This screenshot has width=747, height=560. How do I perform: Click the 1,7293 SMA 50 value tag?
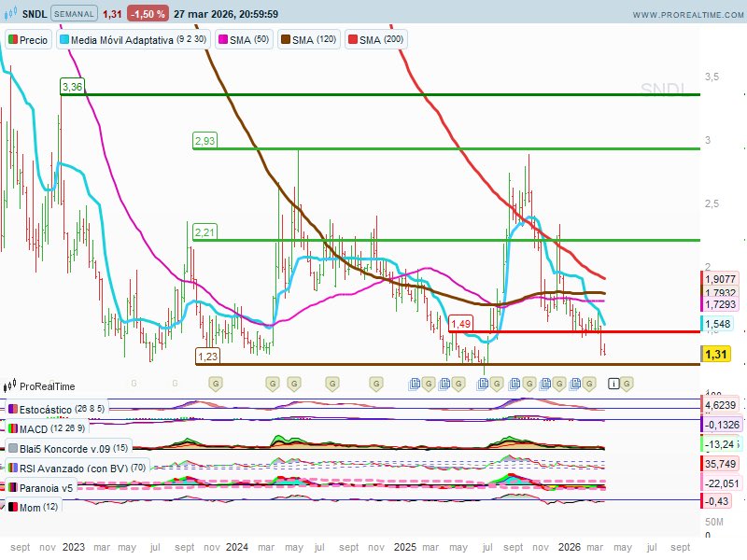pos(720,304)
